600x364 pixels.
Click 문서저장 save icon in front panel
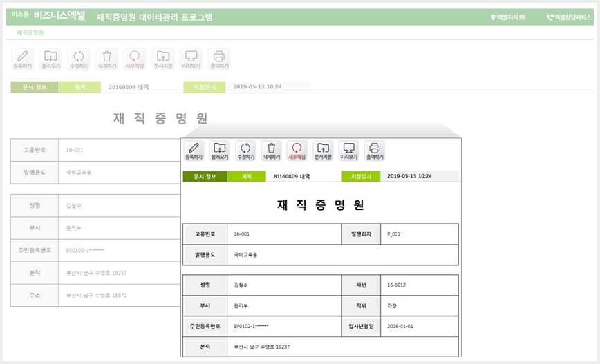[323, 151]
